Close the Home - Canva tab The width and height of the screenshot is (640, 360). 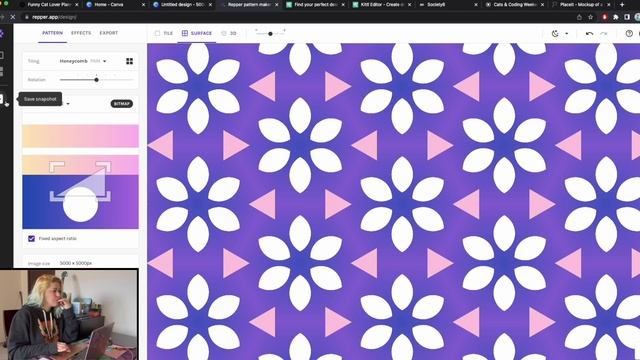(x=143, y=4)
